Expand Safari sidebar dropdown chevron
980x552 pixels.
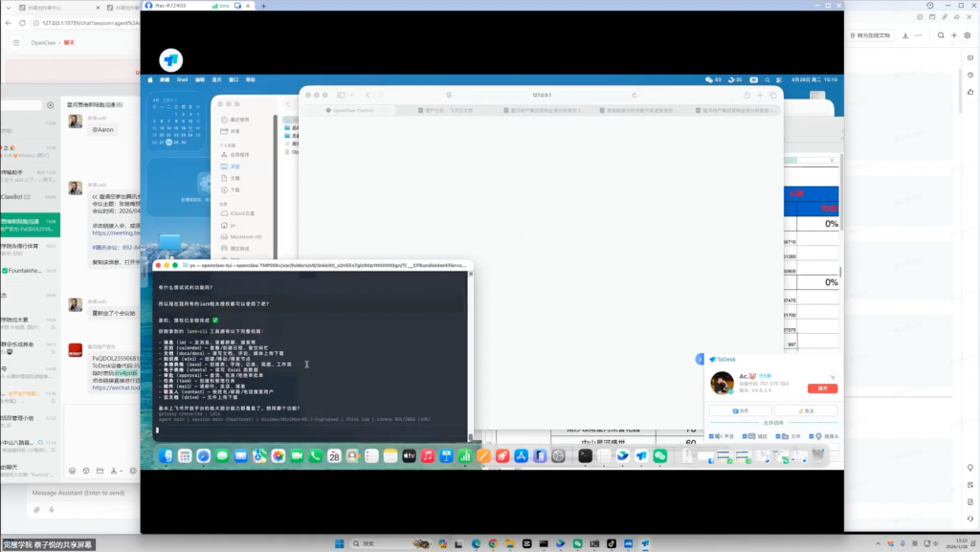(x=352, y=96)
